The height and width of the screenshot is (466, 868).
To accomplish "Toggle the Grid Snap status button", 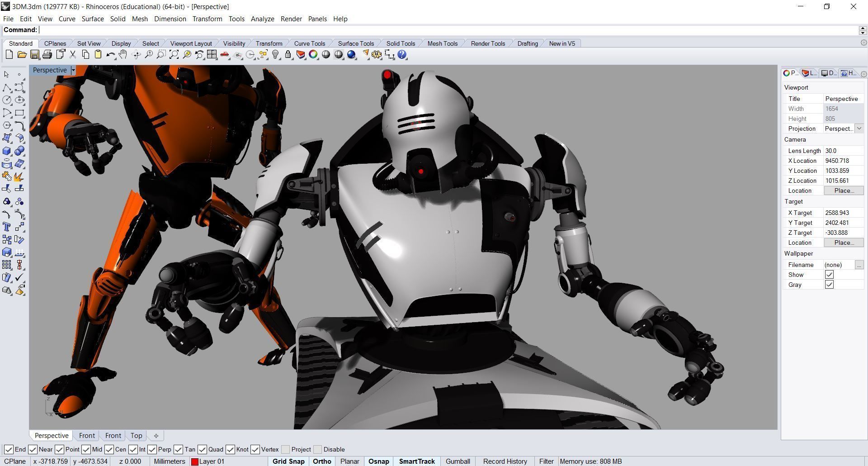I will tap(288, 461).
